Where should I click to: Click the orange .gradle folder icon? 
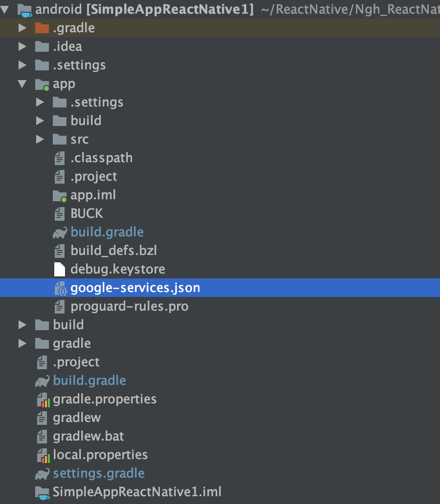pos(42,28)
